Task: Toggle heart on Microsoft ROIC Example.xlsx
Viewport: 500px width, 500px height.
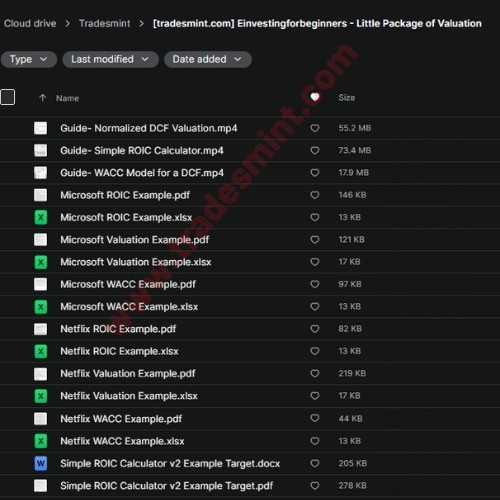Action: [315, 217]
